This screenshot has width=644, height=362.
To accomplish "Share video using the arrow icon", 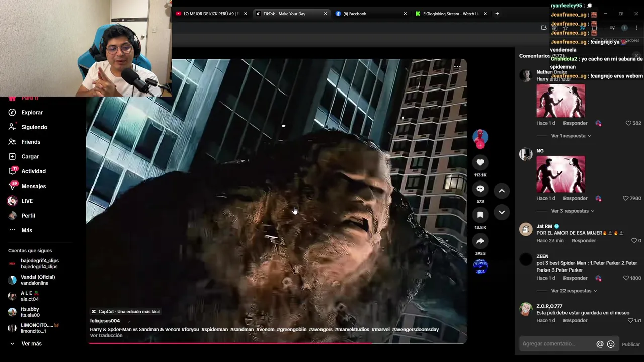I will [480, 241].
